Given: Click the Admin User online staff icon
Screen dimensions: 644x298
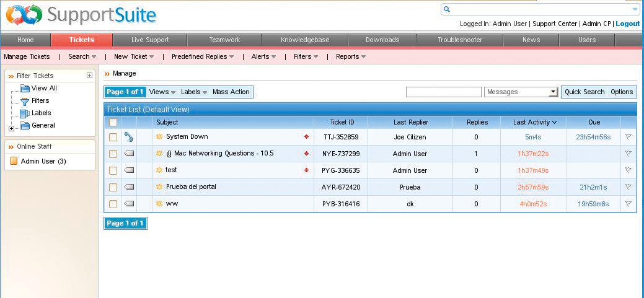Looking at the screenshot, I should [x=14, y=161].
